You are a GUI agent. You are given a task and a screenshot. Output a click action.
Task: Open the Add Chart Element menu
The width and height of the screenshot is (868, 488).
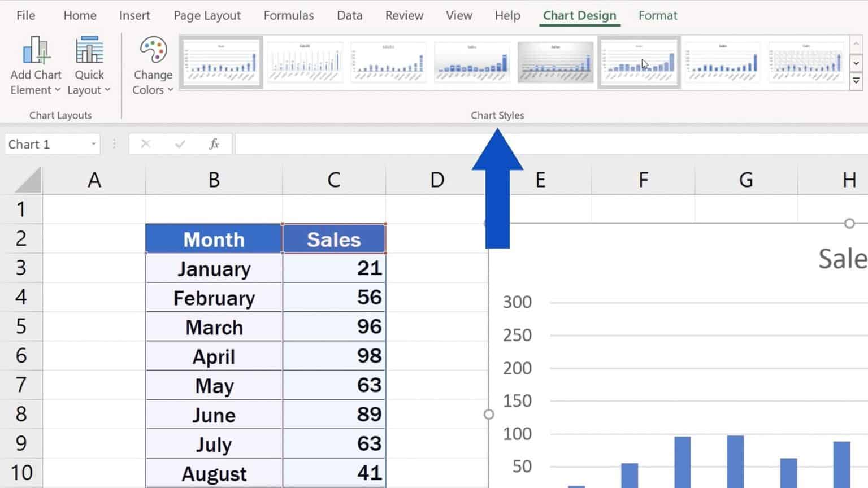pyautogui.click(x=36, y=66)
